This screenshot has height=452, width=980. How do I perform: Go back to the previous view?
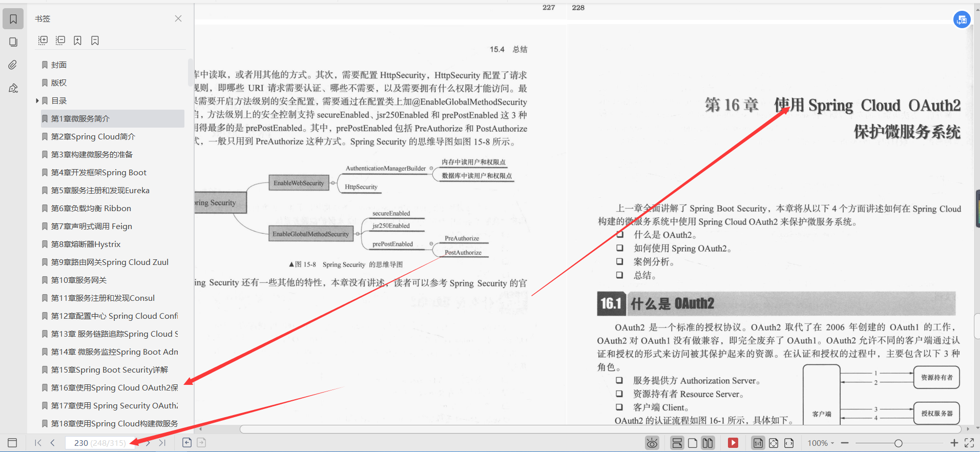tap(187, 443)
